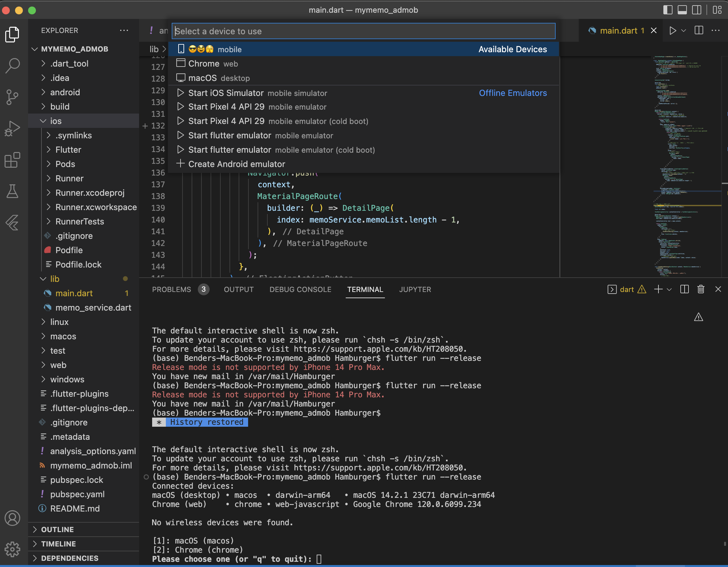
Task: Open run button dropdown arrow
Action: coord(683,31)
